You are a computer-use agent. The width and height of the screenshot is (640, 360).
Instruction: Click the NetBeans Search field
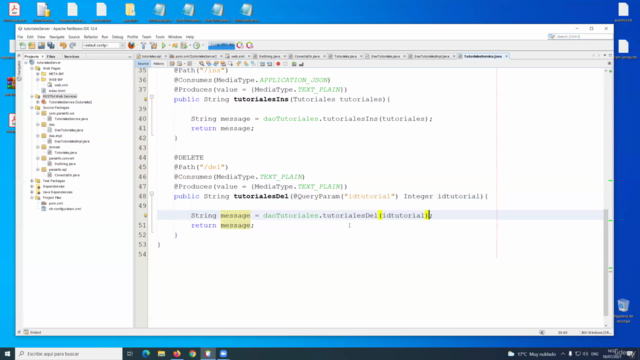tap(580, 37)
